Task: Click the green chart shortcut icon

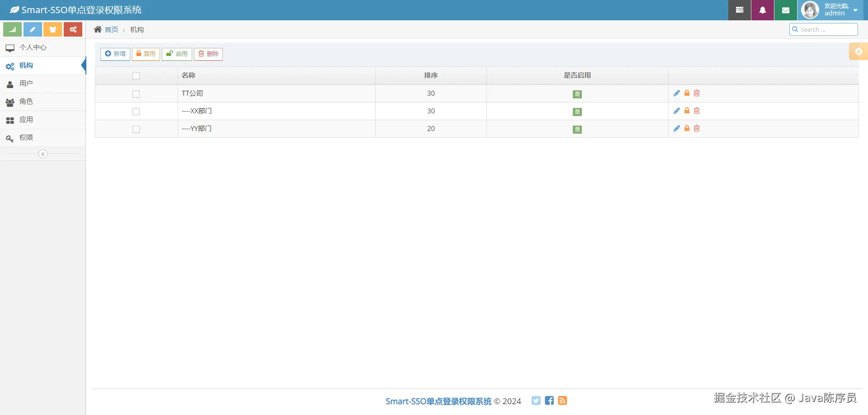Action: (12, 29)
